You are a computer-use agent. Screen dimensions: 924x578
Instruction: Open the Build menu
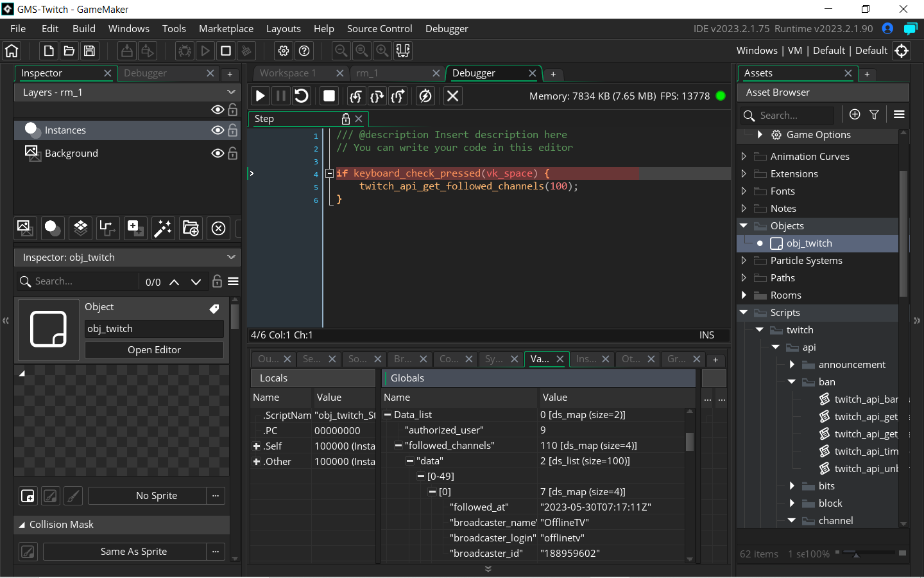pyautogui.click(x=84, y=29)
